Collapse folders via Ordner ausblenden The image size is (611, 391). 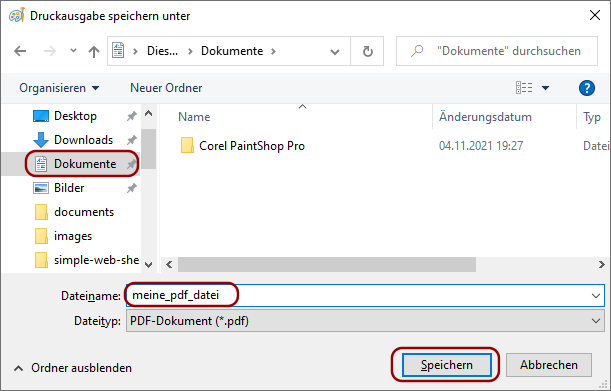coord(73,368)
